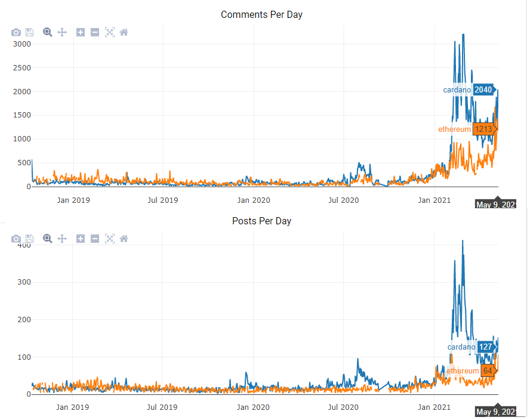
Task: Click 1000 y-axis label on Comments chart
Action: click(22, 139)
